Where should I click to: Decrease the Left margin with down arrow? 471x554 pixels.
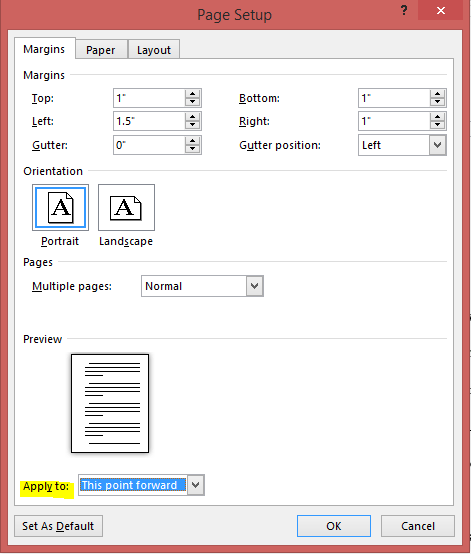tap(193, 125)
